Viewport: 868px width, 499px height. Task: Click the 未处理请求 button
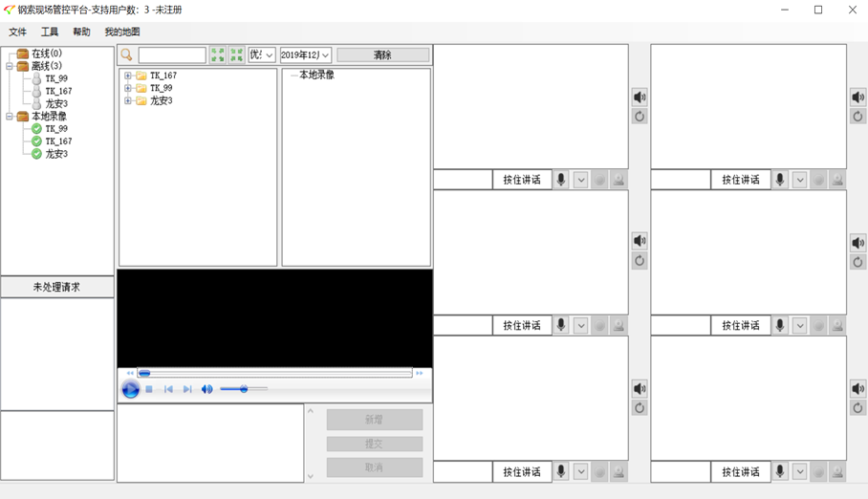(x=57, y=287)
